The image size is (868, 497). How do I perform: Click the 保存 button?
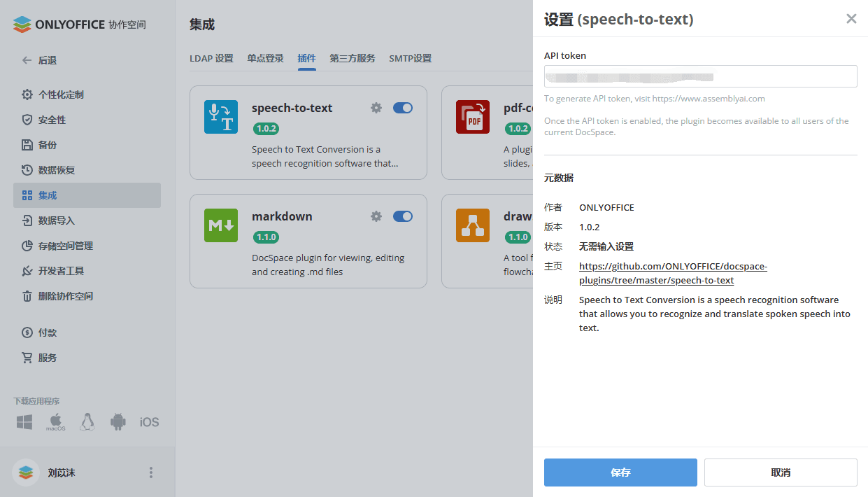[620, 472]
